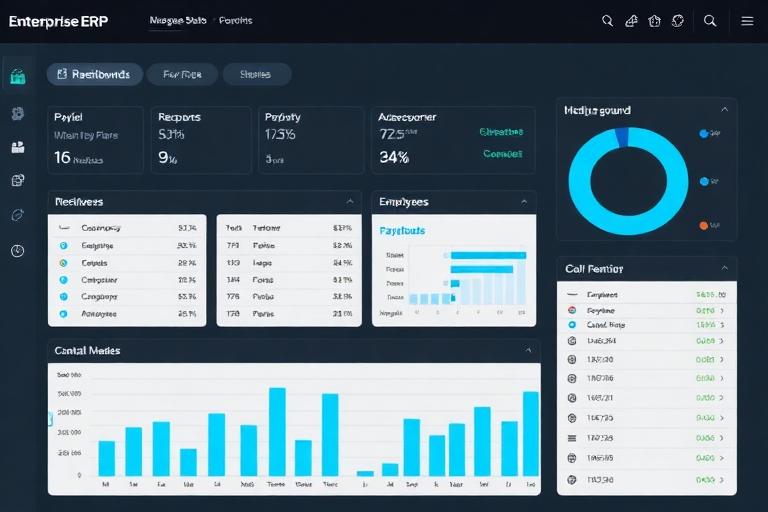Open the hamburger menu at top right

coord(747,20)
